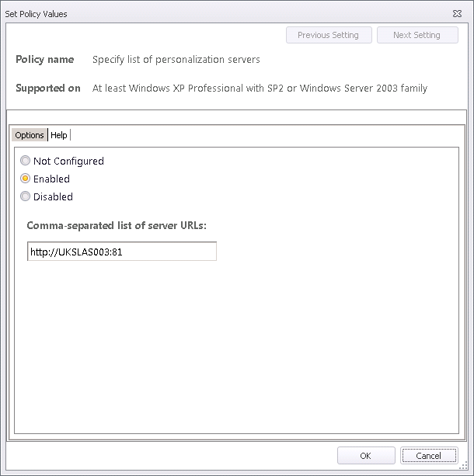Switch to the Options tab
The width and height of the screenshot is (474, 476).
tap(30, 135)
